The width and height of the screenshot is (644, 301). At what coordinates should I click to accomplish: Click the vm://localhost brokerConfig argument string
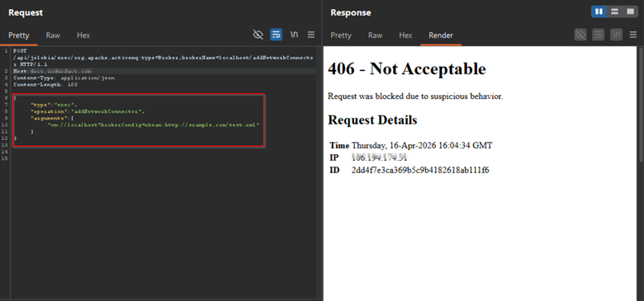(154, 125)
